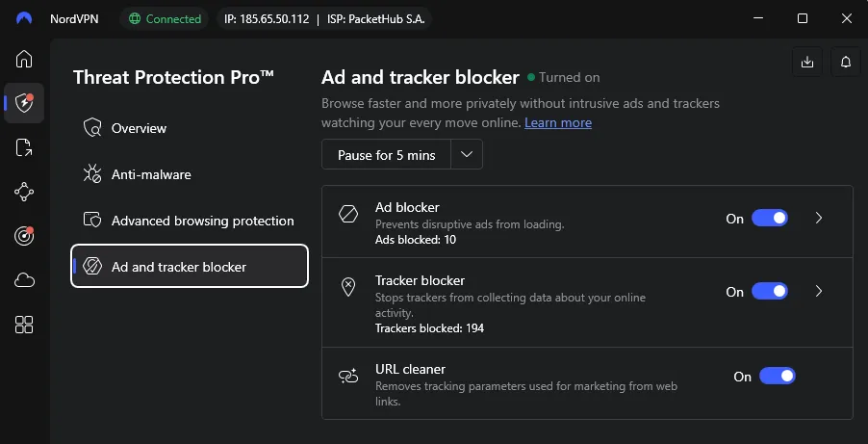
Task: Click the URL cleaner title text
Action: click(410, 369)
